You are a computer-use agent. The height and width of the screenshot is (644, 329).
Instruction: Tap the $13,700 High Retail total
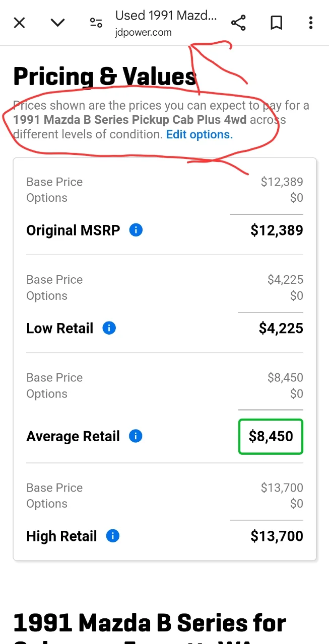(277, 536)
